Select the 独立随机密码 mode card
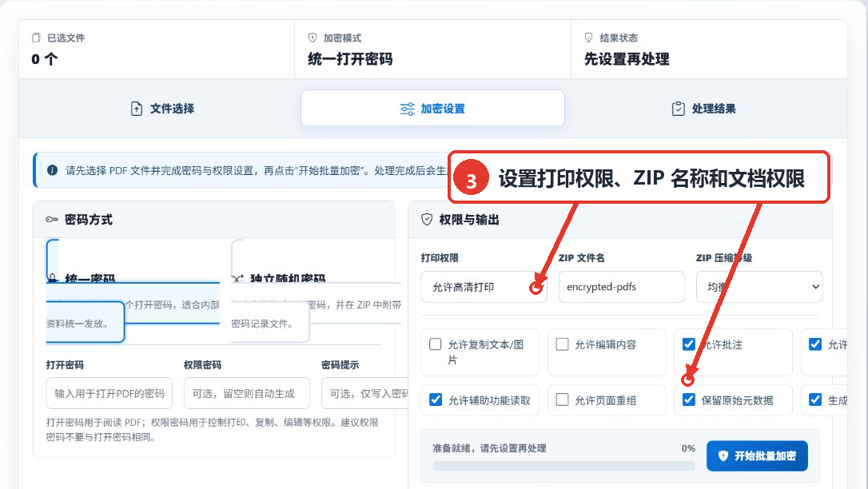868x489 pixels. [316, 292]
